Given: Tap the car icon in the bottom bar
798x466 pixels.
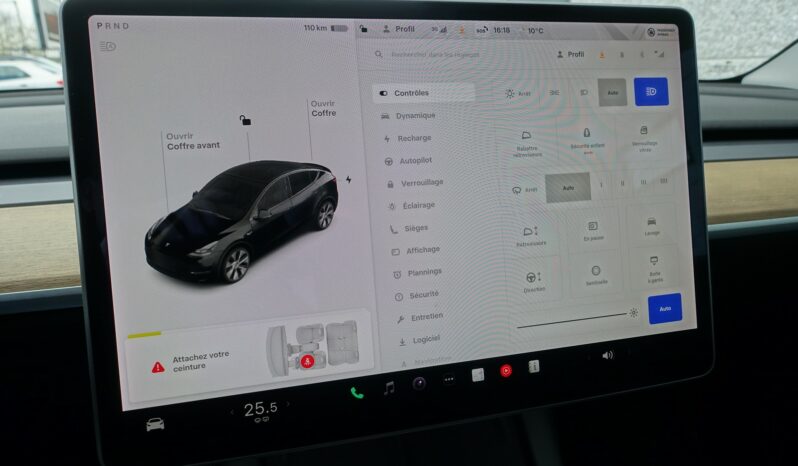Looking at the screenshot, I should point(155,424).
